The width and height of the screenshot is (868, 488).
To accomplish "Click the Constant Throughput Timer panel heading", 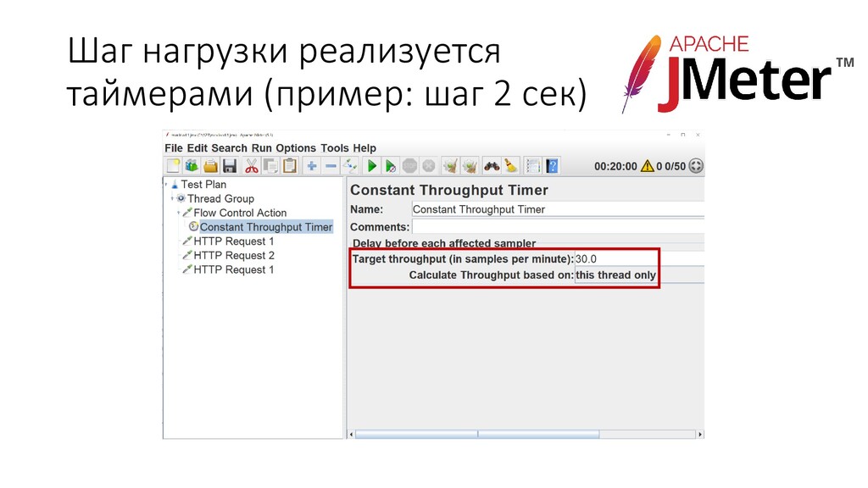I will 449,191.
